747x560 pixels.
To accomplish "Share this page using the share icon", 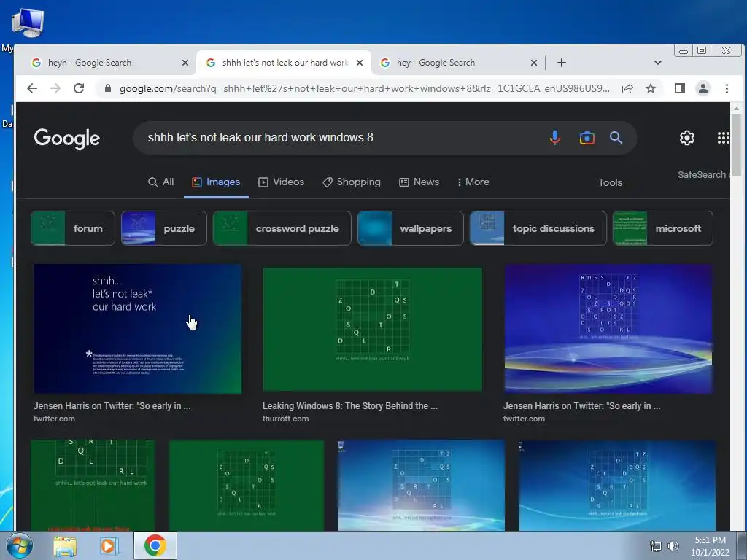I will coord(627,88).
